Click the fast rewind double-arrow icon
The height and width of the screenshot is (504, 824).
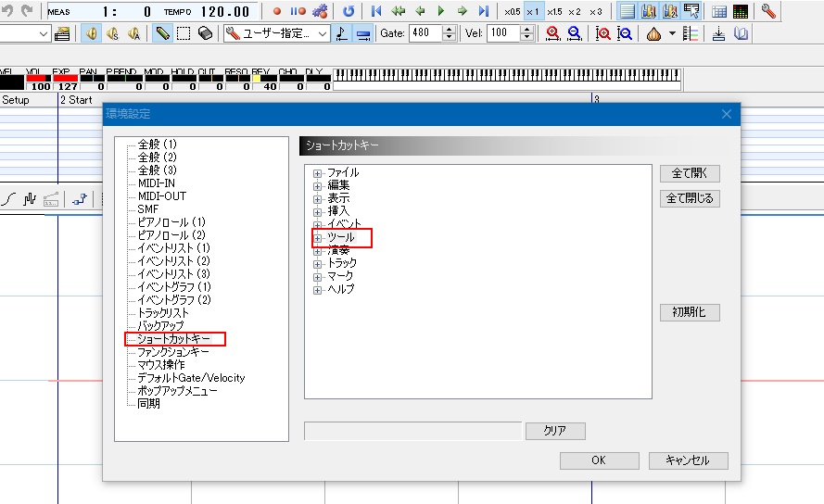point(398,11)
